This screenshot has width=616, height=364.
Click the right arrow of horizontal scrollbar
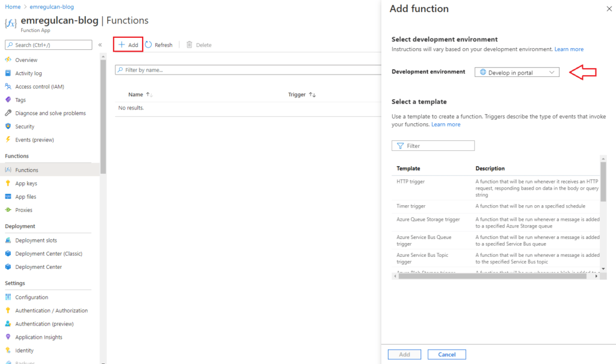click(x=596, y=276)
